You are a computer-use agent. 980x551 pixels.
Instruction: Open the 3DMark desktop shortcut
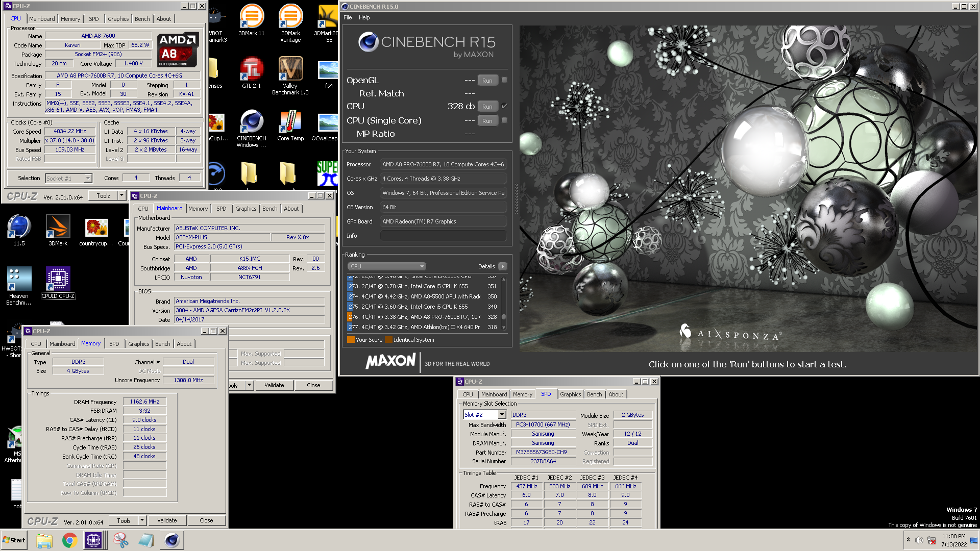tap(58, 231)
